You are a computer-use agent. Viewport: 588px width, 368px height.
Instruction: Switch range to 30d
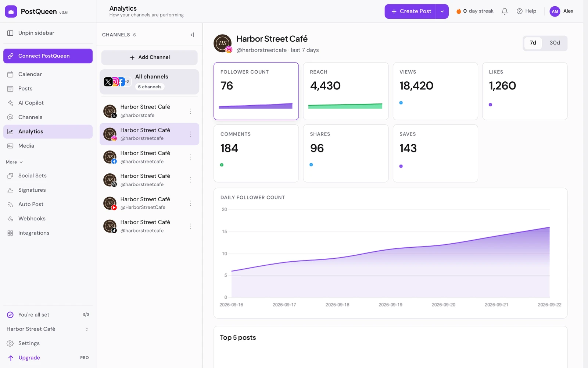pos(555,43)
